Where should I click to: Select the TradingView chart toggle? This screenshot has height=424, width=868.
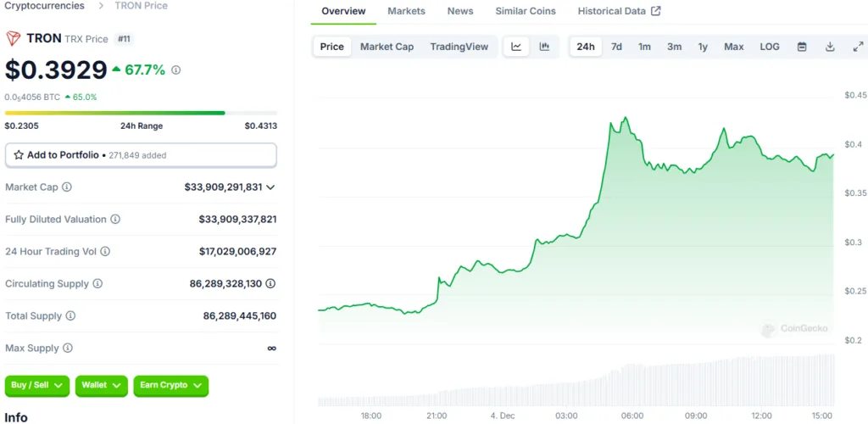coord(459,47)
